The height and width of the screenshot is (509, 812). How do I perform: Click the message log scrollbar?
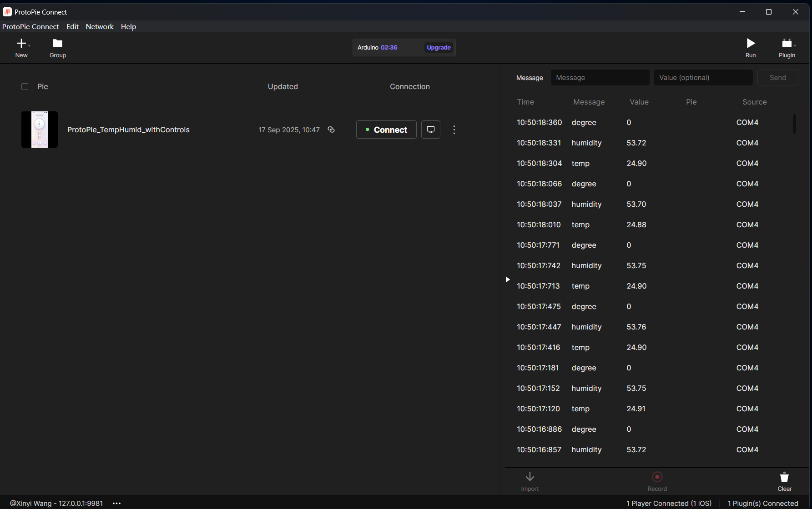pos(794,124)
